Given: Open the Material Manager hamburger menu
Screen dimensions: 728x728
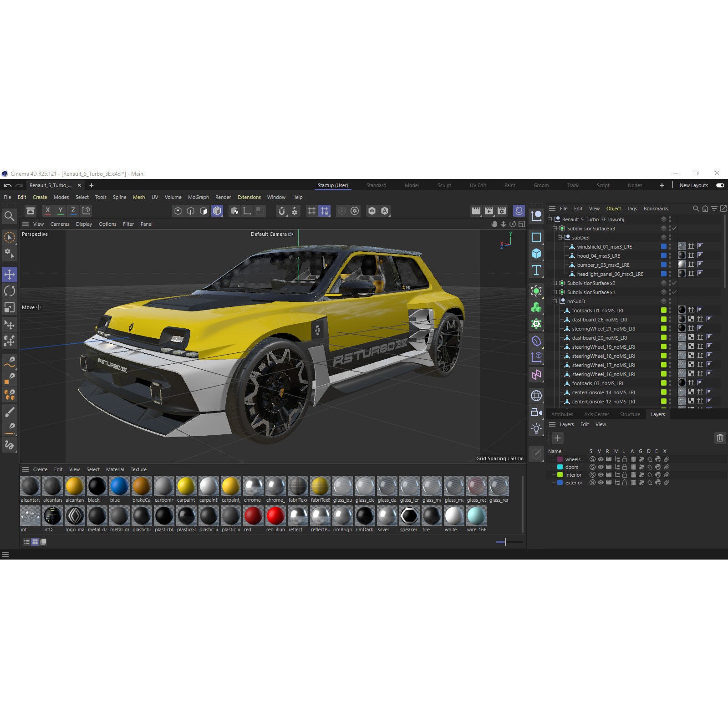Looking at the screenshot, I should pos(25,469).
